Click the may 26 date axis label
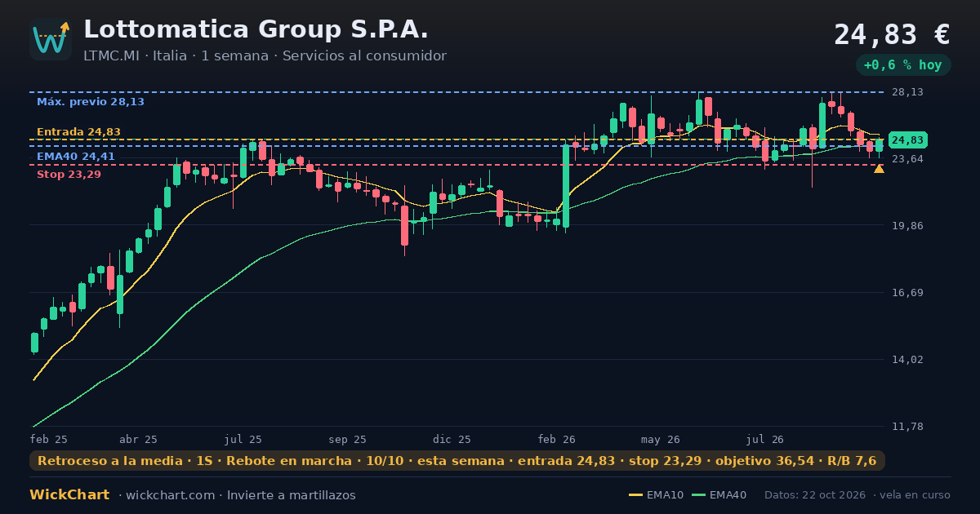The height and width of the screenshot is (514, 980). coord(661,440)
